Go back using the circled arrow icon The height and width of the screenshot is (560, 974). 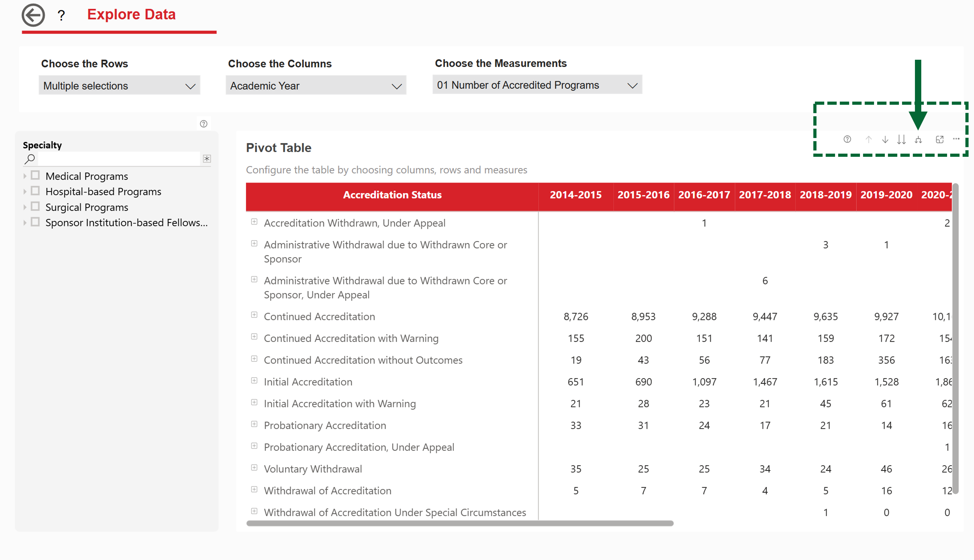33,15
